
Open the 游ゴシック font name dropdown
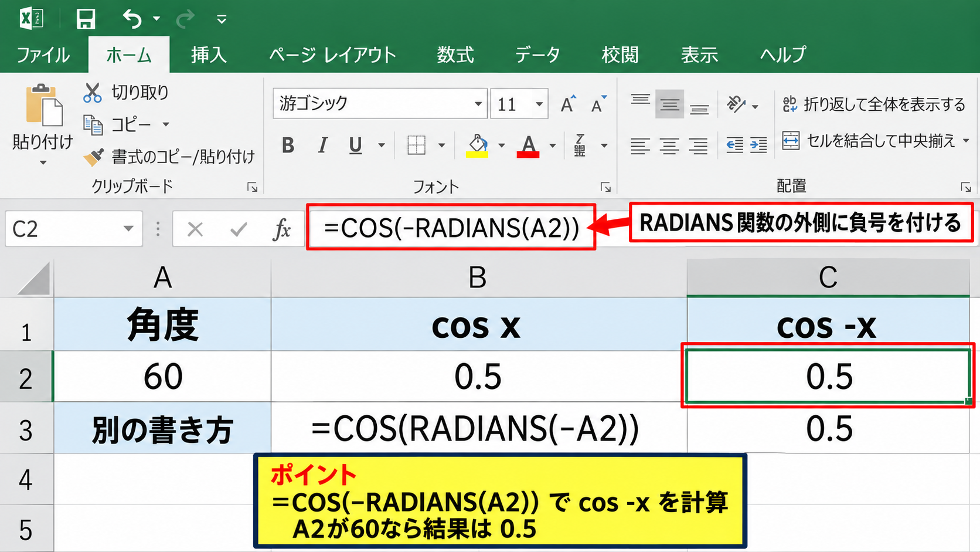click(478, 104)
